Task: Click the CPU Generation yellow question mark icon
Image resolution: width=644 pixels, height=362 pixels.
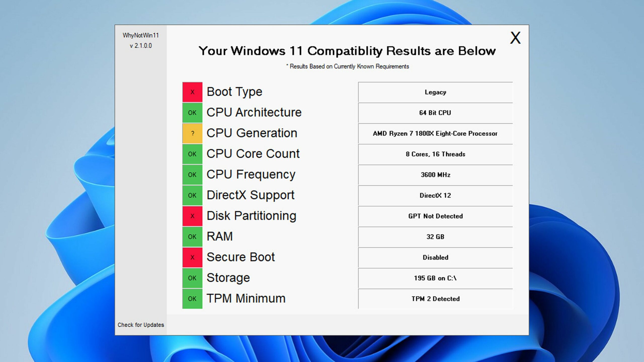Action: (x=192, y=133)
